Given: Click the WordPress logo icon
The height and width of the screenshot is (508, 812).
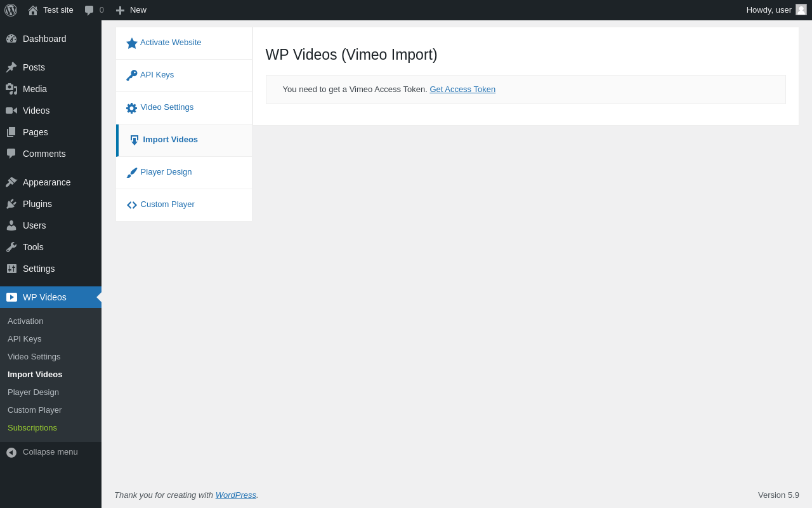Looking at the screenshot, I should tap(11, 10).
